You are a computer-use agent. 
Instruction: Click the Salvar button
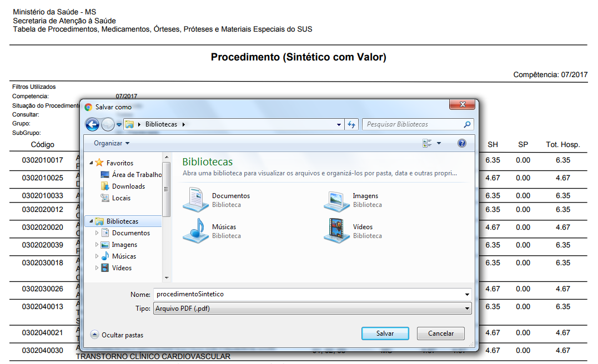click(x=385, y=333)
